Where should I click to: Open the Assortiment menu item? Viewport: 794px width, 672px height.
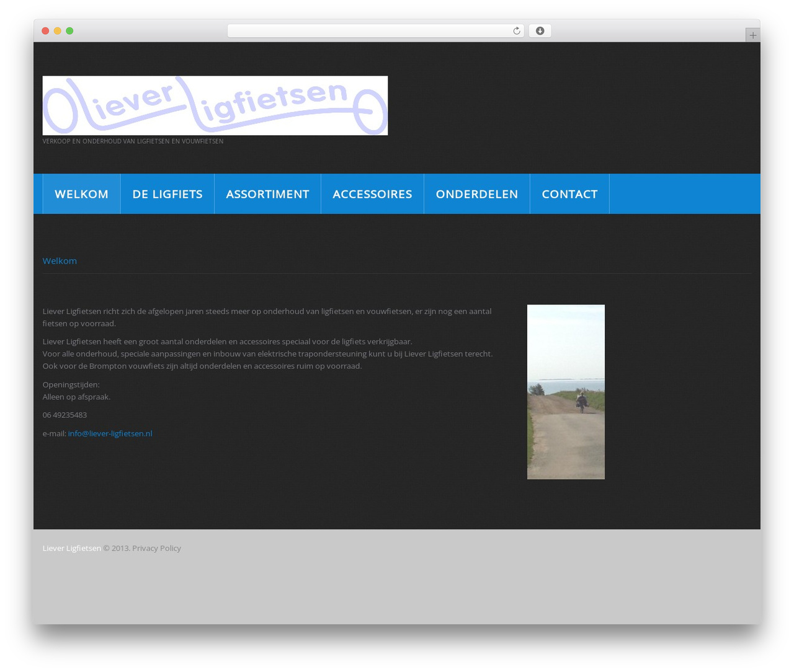[267, 194]
